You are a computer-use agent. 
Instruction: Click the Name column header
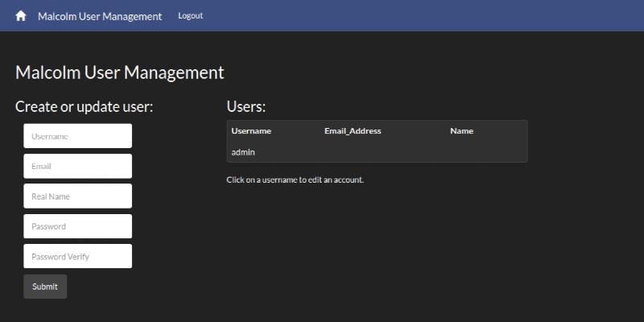point(461,131)
